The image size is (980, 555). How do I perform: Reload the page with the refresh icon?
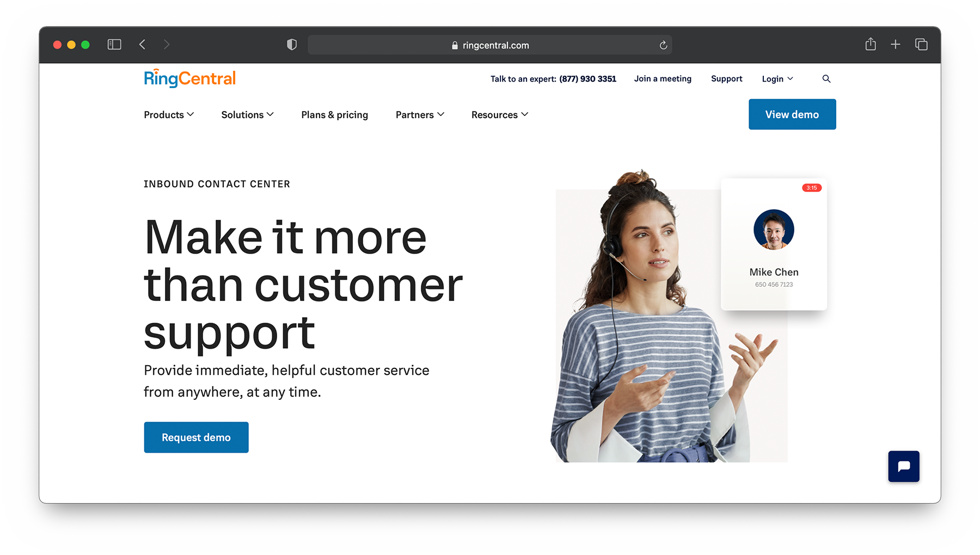(x=663, y=45)
